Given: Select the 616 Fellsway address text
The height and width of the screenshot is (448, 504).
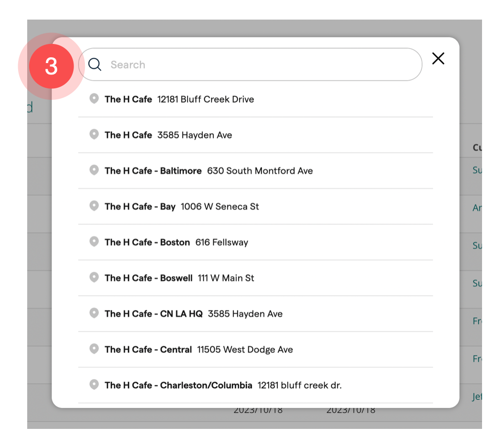Looking at the screenshot, I should [x=221, y=243].
